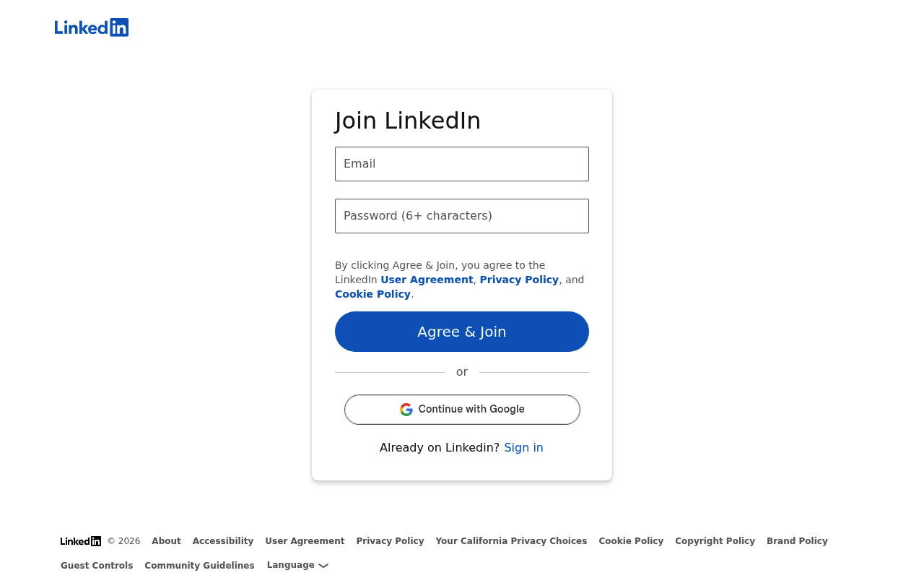Screen dimensions: 924x578
Task: Open Your California Privacy Choices link
Action: tap(511, 541)
